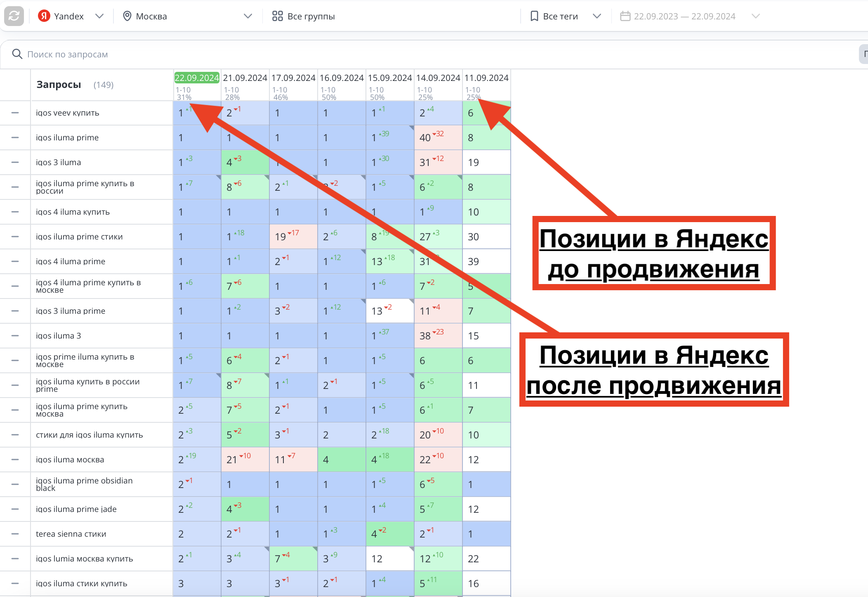Select the 22.09.2024 date column header
Screen dimensions: 868x597
click(x=197, y=78)
